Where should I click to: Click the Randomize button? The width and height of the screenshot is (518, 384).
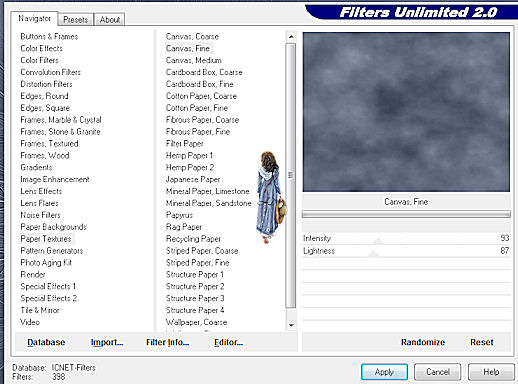423,342
